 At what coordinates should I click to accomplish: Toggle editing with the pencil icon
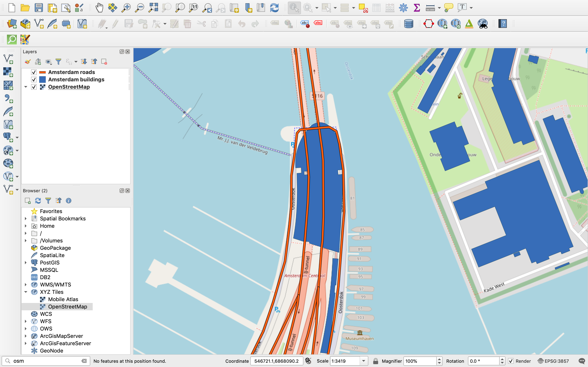click(x=115, y=23)
